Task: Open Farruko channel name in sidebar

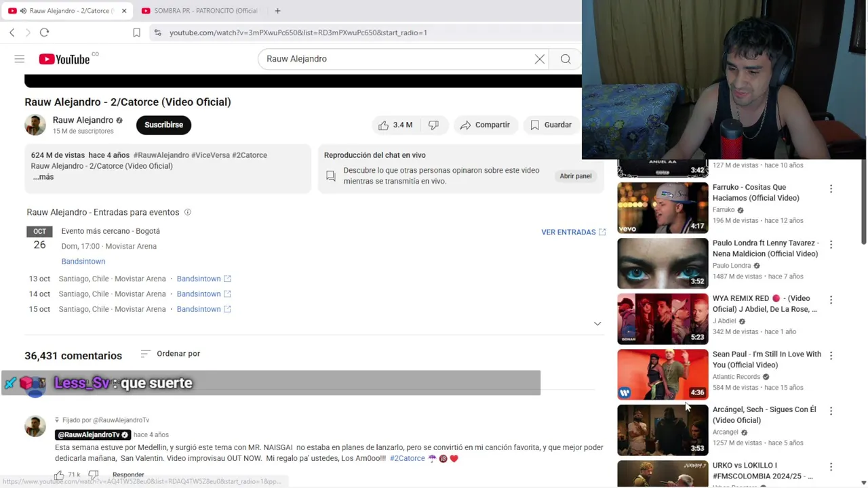Action: click(724, 210)
